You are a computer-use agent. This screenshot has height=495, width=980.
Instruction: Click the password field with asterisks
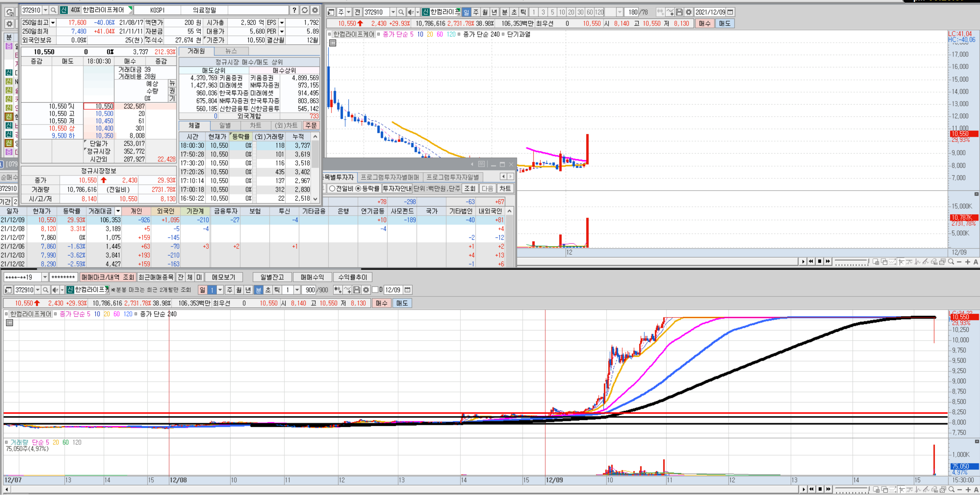click(63, 277)
